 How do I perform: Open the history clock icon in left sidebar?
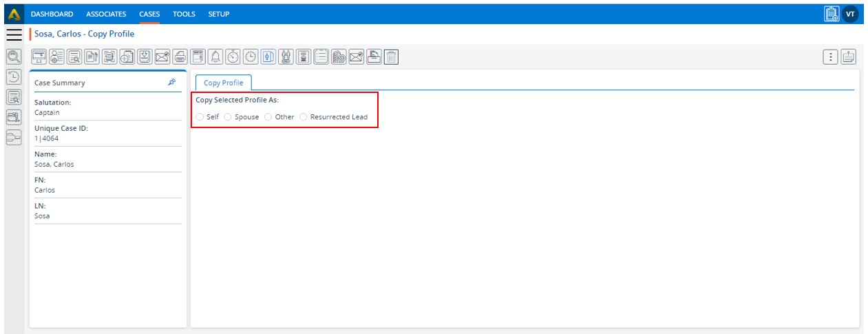tap(14, 76)
